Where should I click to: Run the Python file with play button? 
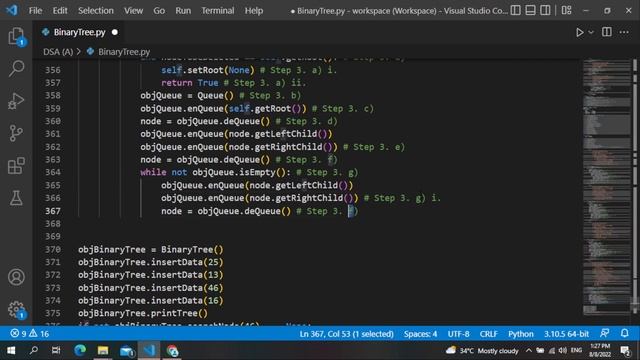point(579,32)
